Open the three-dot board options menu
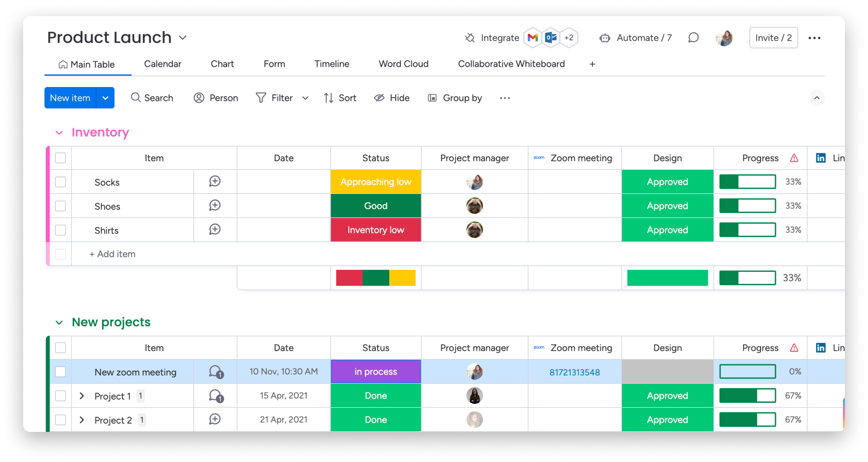868x462 pixels. coord(814,38)
